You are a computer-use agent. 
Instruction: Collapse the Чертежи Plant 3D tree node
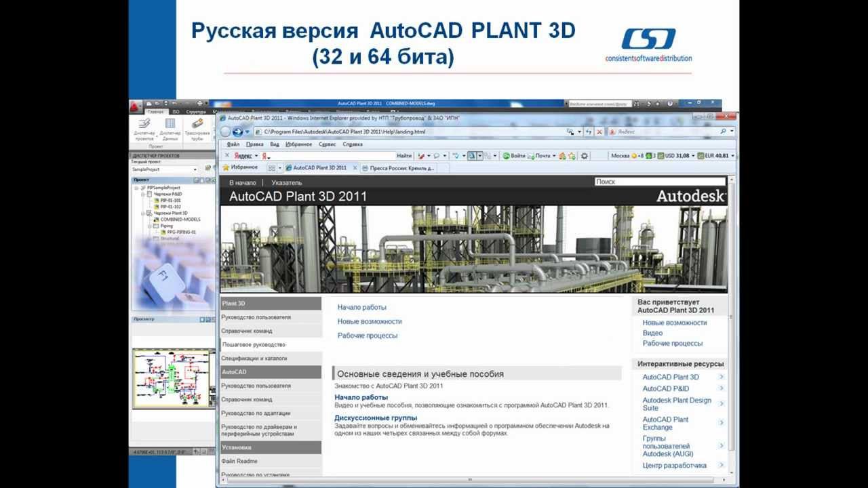pyautogui.click(x=143, y=213)
